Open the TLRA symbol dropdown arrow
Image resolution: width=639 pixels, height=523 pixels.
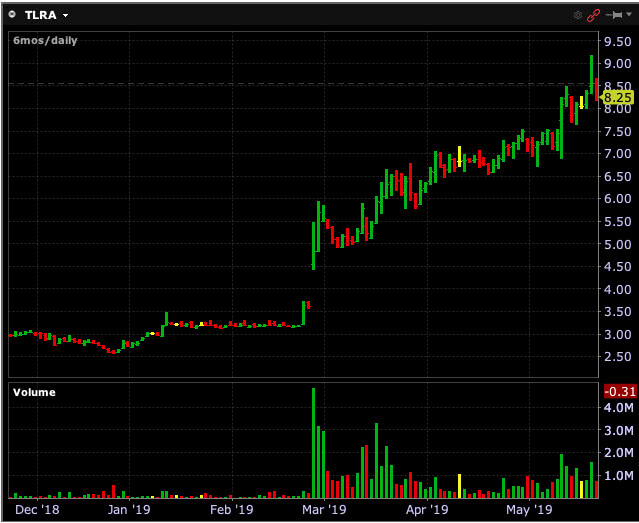coord(65,16)
